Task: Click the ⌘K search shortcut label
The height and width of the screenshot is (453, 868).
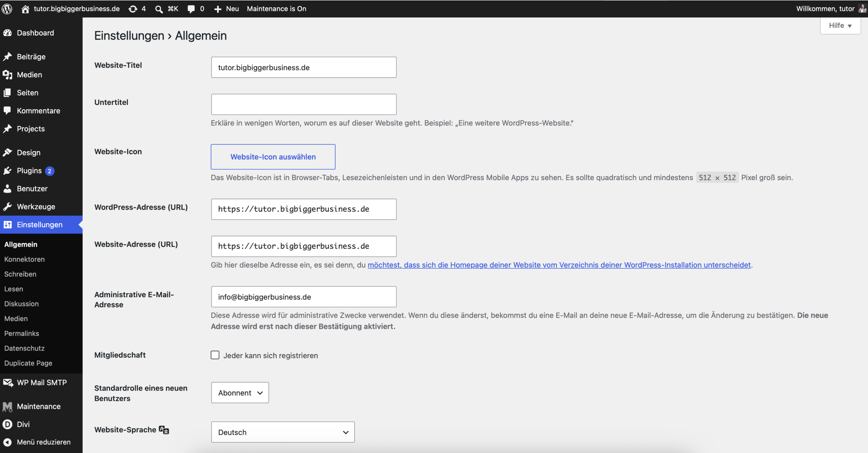Action: coord(173,9)
